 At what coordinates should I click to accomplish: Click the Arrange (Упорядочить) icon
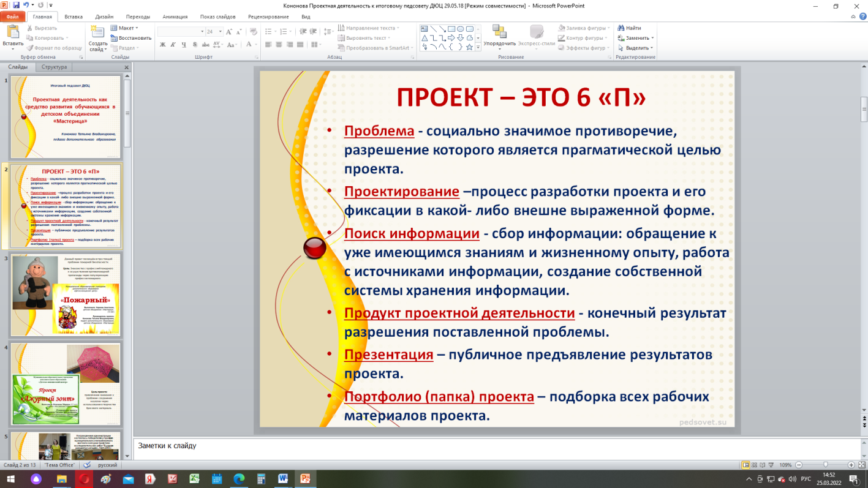tap(499, 32)
